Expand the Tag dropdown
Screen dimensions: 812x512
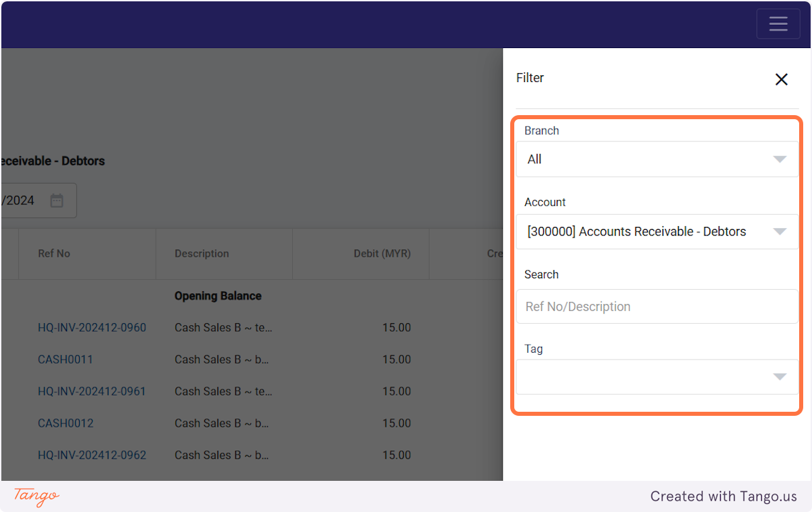point(657,377)
